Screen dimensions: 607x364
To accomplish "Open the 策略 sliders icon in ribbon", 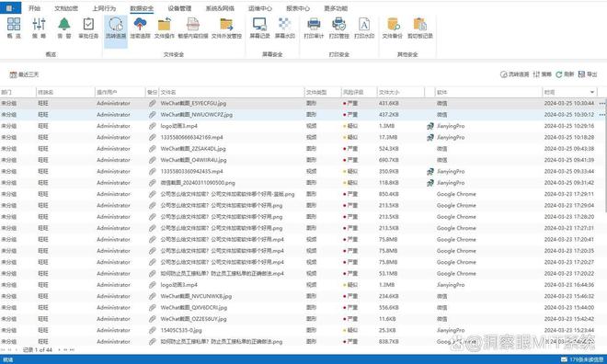I will click(39, 28).
